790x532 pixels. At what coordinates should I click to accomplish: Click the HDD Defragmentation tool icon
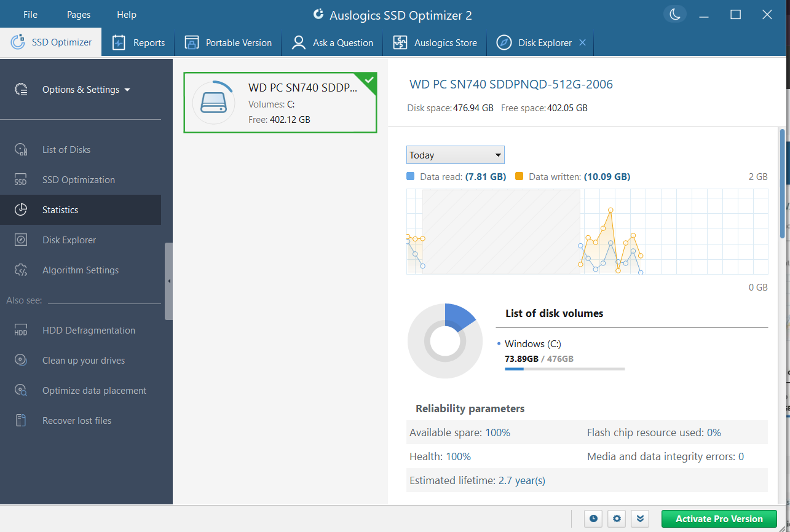(21, 330)
